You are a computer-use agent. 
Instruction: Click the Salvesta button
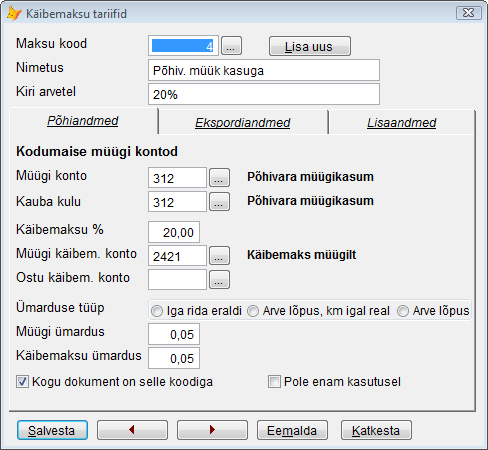(52, 430)
